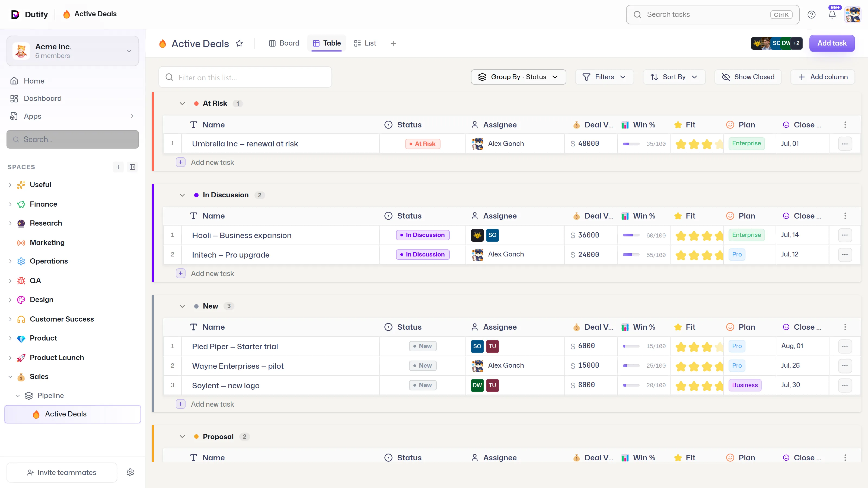Image resolution: width=868 pixels, height=488 pixels.
Task: Open the user profile avatar
Action: [x=853, y=14]
